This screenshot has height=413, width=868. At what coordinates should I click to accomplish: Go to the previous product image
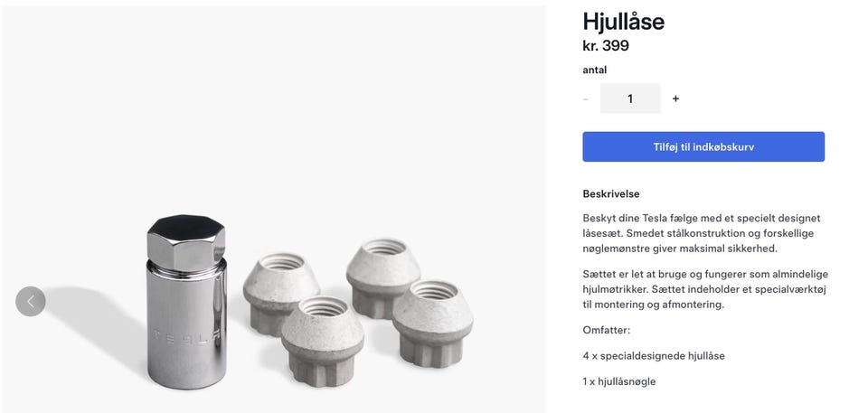(x=31, y=301)
